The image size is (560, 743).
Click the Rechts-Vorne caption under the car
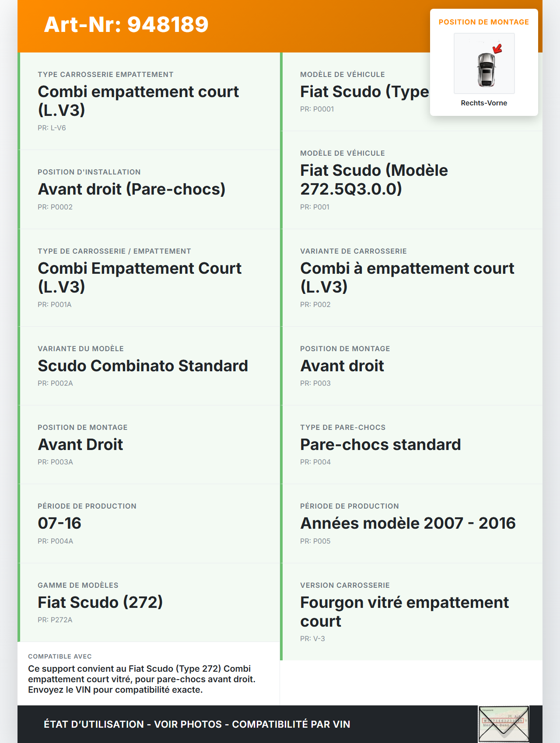[x=484, y=103]
